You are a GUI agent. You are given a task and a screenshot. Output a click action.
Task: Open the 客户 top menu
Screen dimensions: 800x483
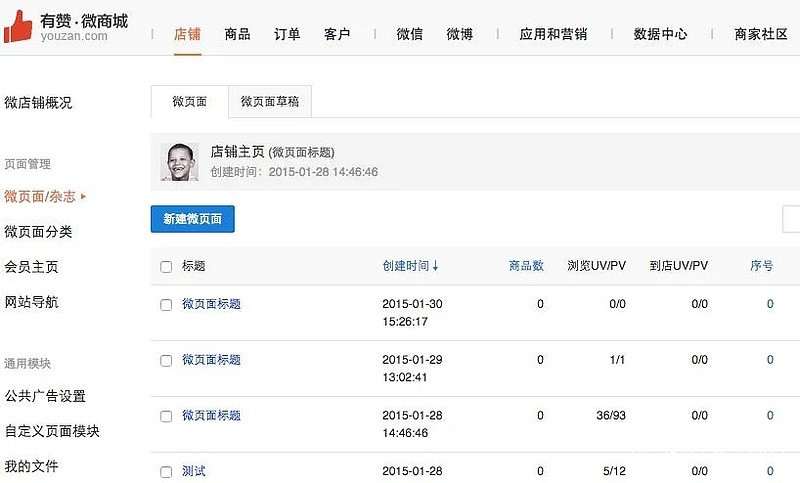click(337, 34)
